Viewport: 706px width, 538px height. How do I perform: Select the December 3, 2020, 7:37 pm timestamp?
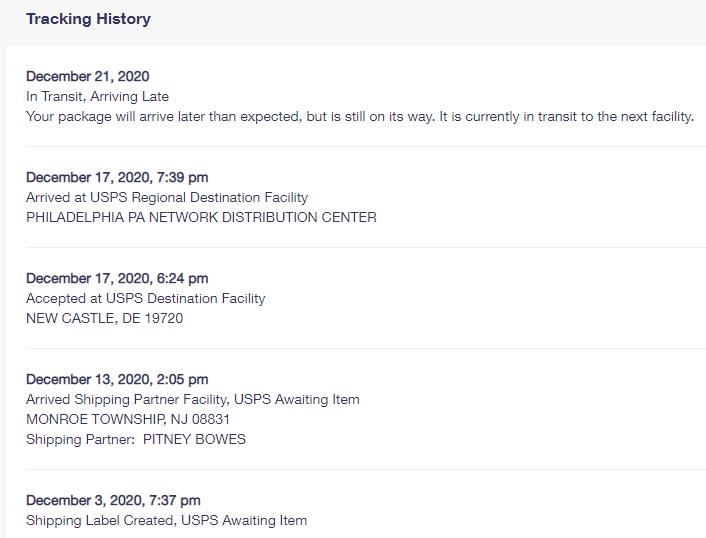coord(113,500)
